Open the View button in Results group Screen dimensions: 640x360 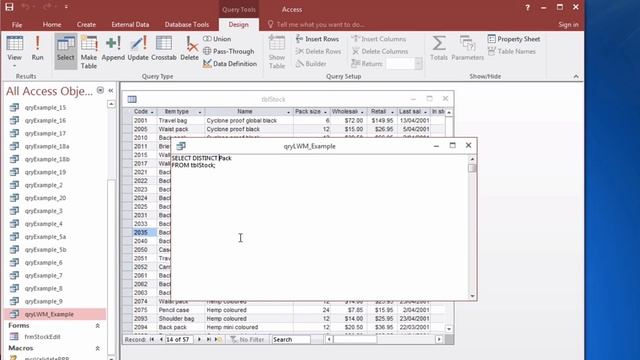tap(14, 51)
